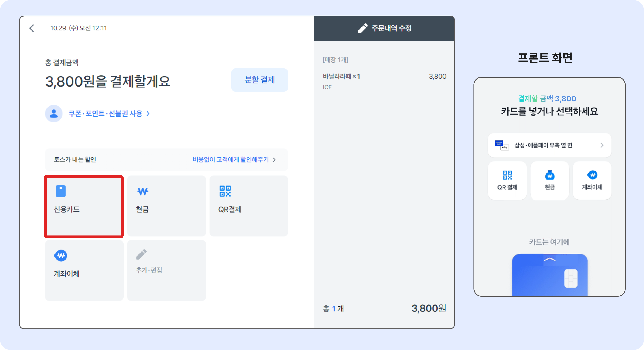Open 비용없이 고객에게 할인해주기 link

[x=231, y=160]
